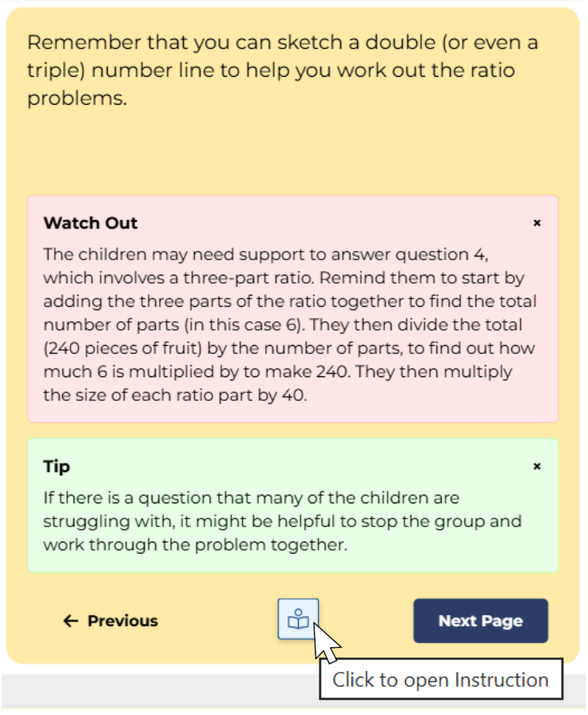The image size is (588, 715).
Task: Close the Watch Out card
Action: coord(537,223)
